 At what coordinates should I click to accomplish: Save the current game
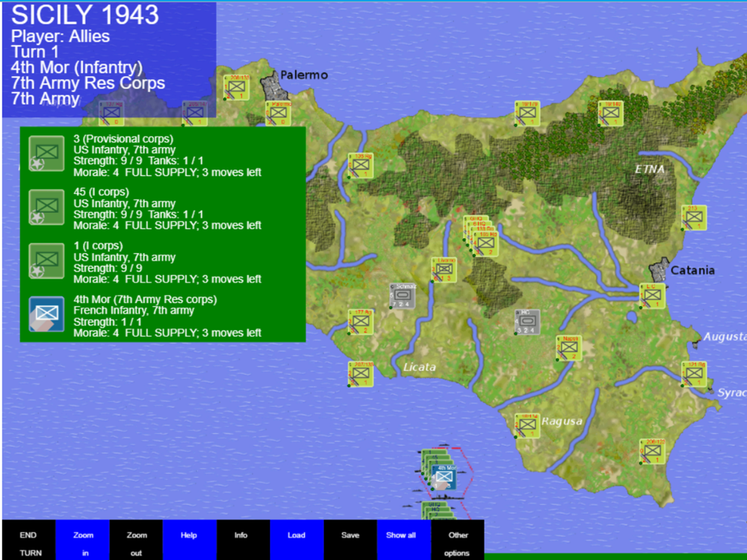point(350,544)
